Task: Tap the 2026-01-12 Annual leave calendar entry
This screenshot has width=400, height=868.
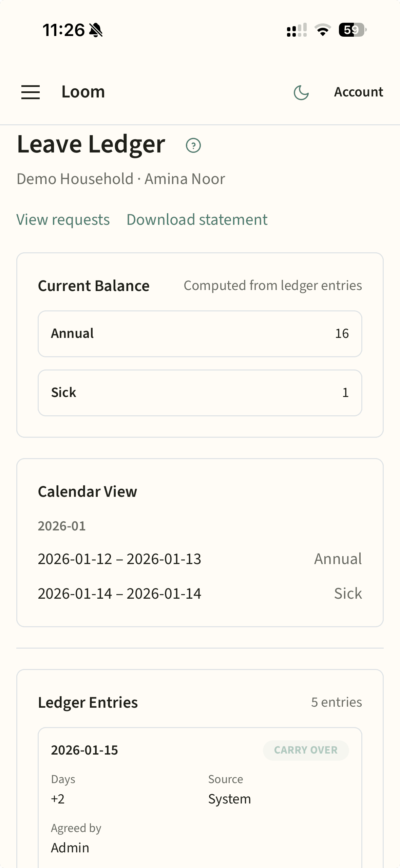Action: tap(200, 559)
